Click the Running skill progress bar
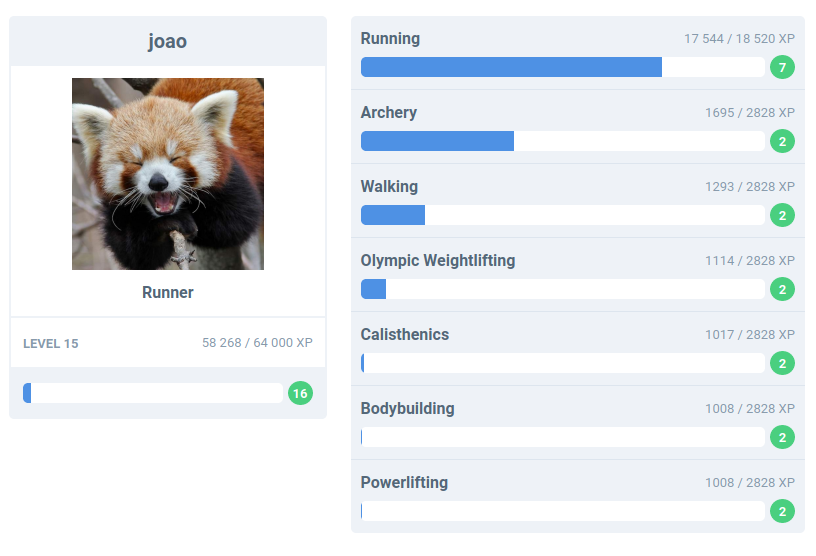 coord(563,67)
